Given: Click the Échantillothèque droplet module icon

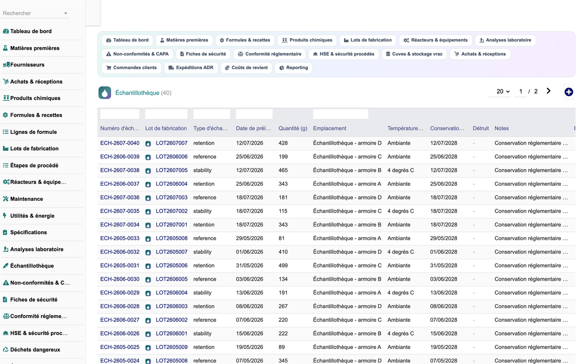Looking at the screenshot, I should tap(105, 93).
